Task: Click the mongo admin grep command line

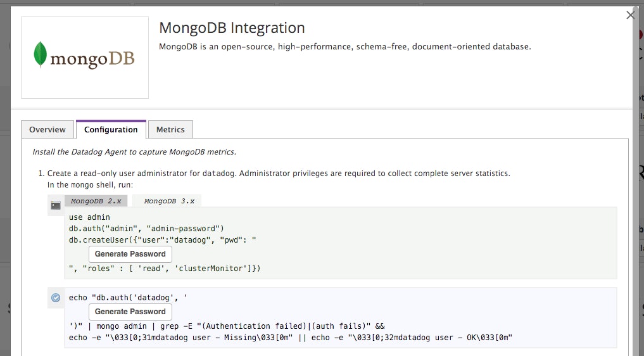Action: tap(227, 326)
